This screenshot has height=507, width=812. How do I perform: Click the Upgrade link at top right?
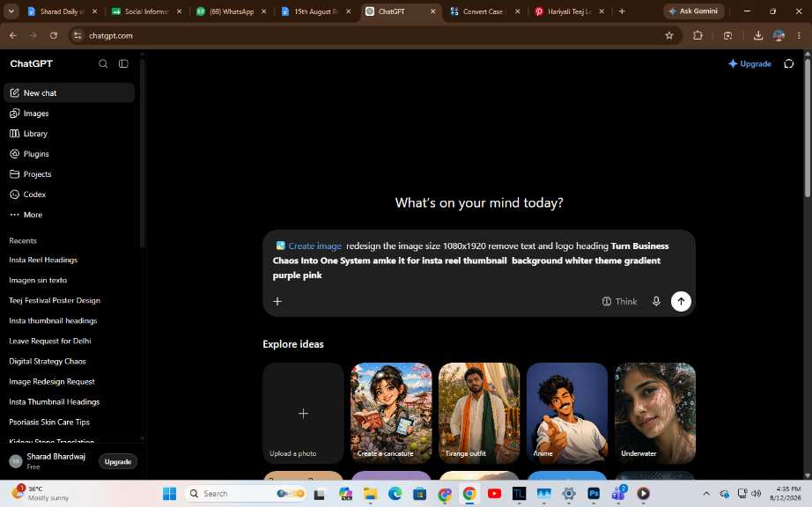pos(749,63)
